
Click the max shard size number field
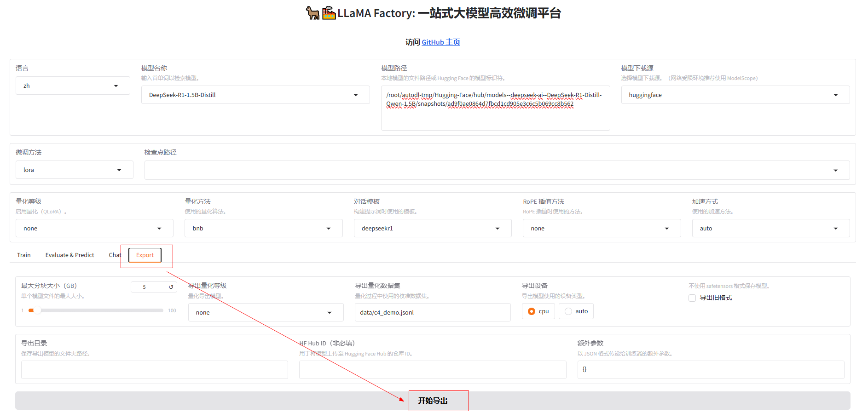click(148, 287)
